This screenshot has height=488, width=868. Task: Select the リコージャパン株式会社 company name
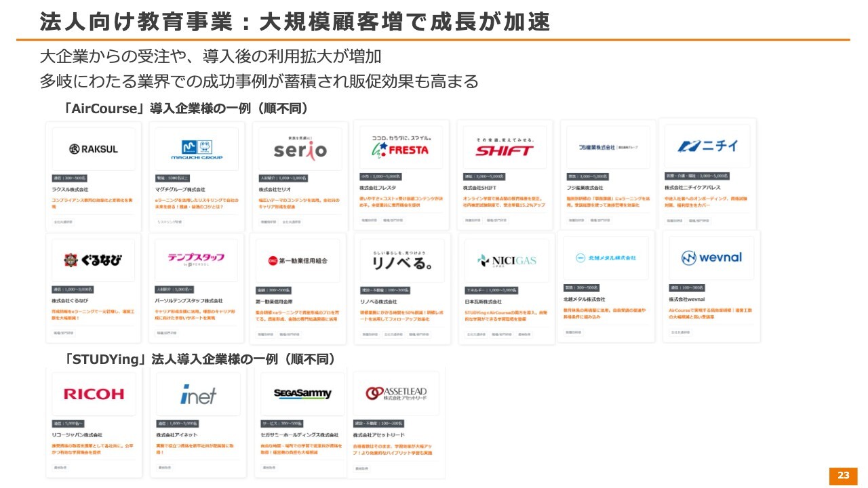(x=77, y=434)
